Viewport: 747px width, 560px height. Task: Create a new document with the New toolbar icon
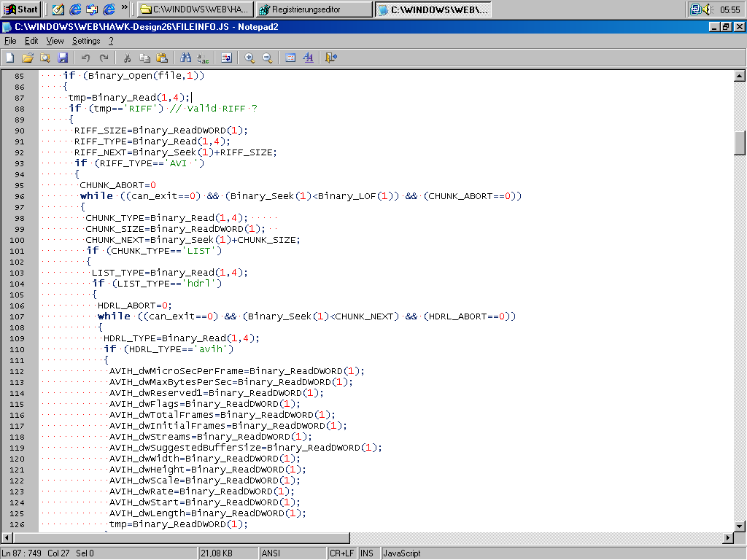(10, 58)
